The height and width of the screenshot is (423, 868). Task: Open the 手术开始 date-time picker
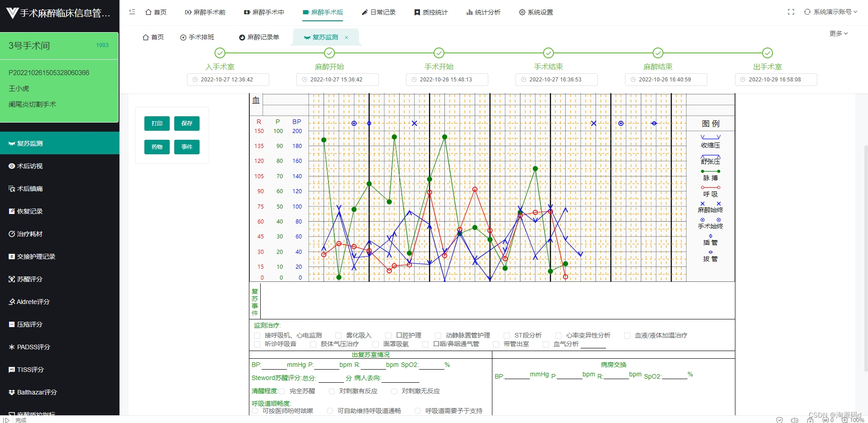click(x=447, y=80)
